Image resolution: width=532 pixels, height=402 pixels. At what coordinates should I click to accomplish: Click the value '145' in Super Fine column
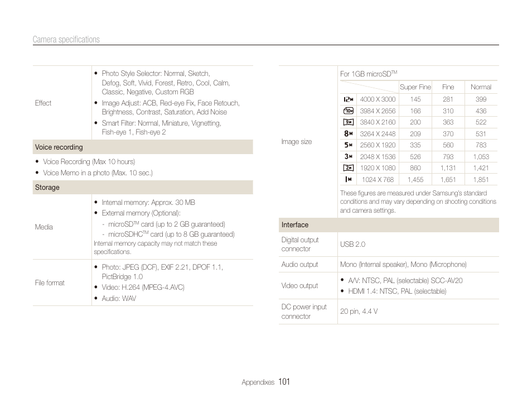click(x=415, y=99)
